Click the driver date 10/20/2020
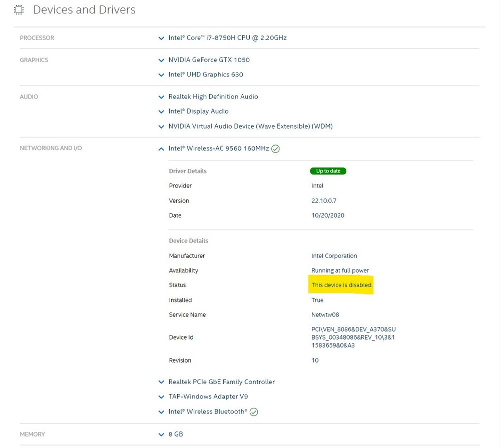Viewport: 500px width, 448px height. click(x=328, y=215)
